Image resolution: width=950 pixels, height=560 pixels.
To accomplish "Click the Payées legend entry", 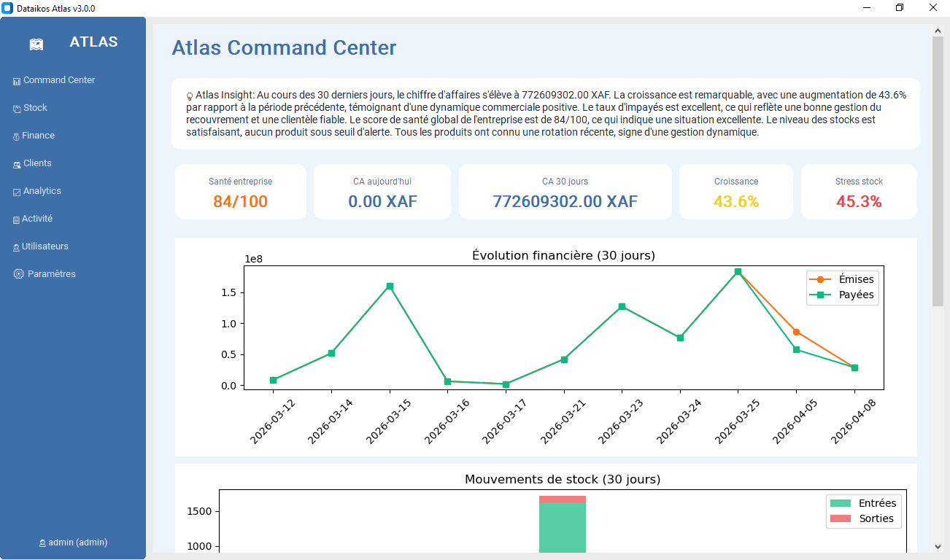I will coord(841,295).
